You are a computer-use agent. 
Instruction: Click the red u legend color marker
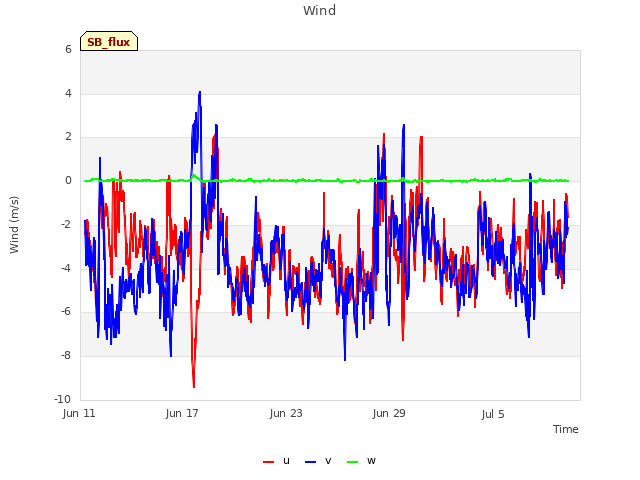click(269, 462)
